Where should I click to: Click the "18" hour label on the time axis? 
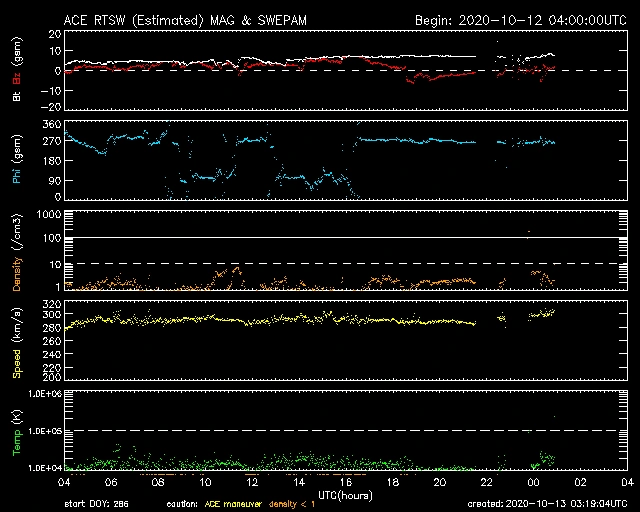click(393, 483)
